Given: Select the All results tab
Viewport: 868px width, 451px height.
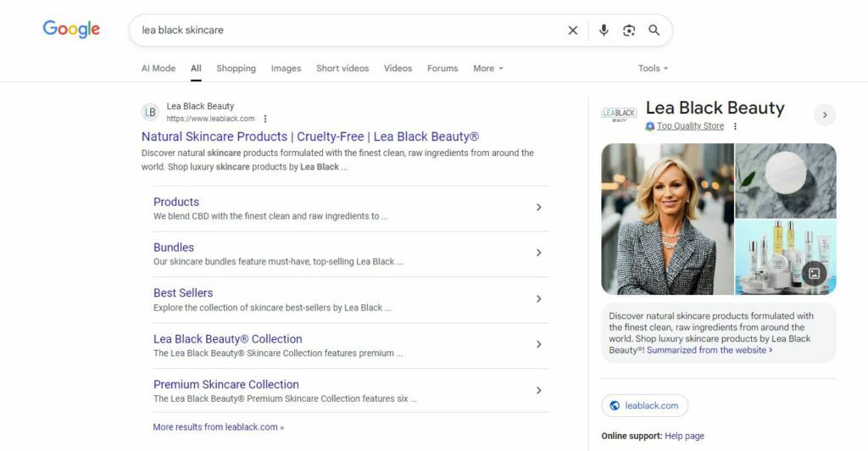Looking at the screenshot, I should (196, 69).
